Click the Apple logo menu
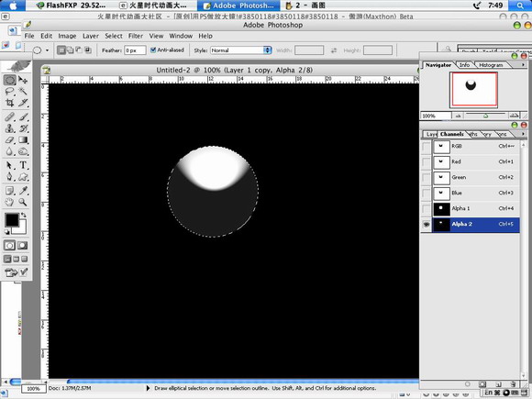 coord(13,6)
